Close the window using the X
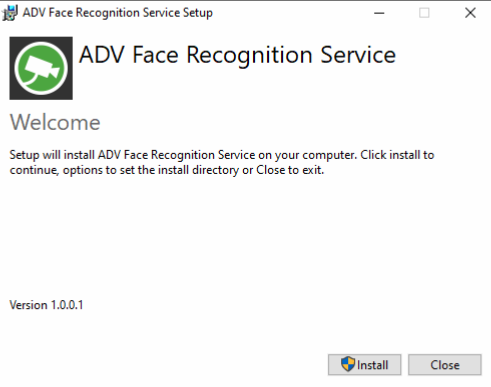The image size is (491, 387). tap(470, 13)
